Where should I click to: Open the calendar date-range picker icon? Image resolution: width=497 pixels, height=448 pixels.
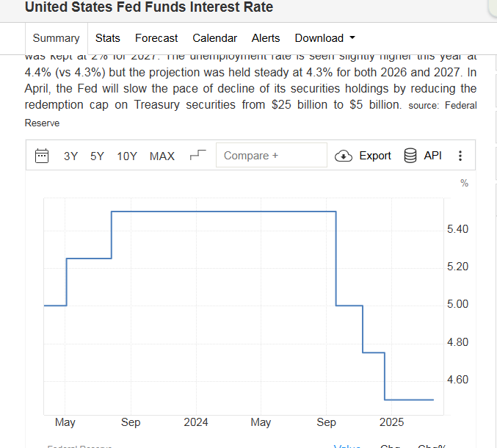pos(42,156)
